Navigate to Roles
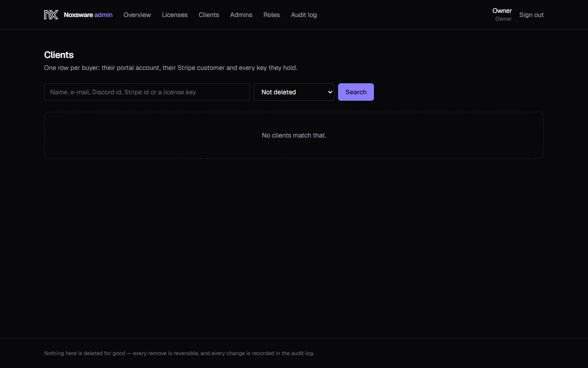Viewport: 588px width, 368px height. point(271,15)
